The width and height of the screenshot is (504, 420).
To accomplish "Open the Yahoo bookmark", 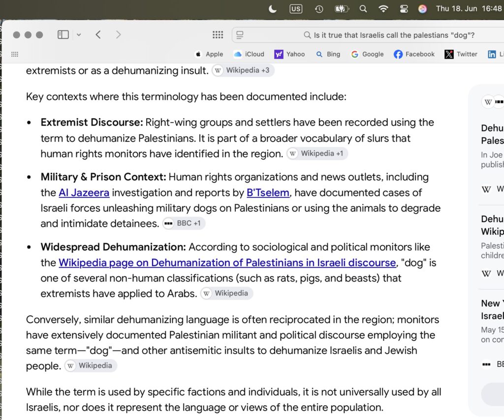I will click(x=289, y=54).
